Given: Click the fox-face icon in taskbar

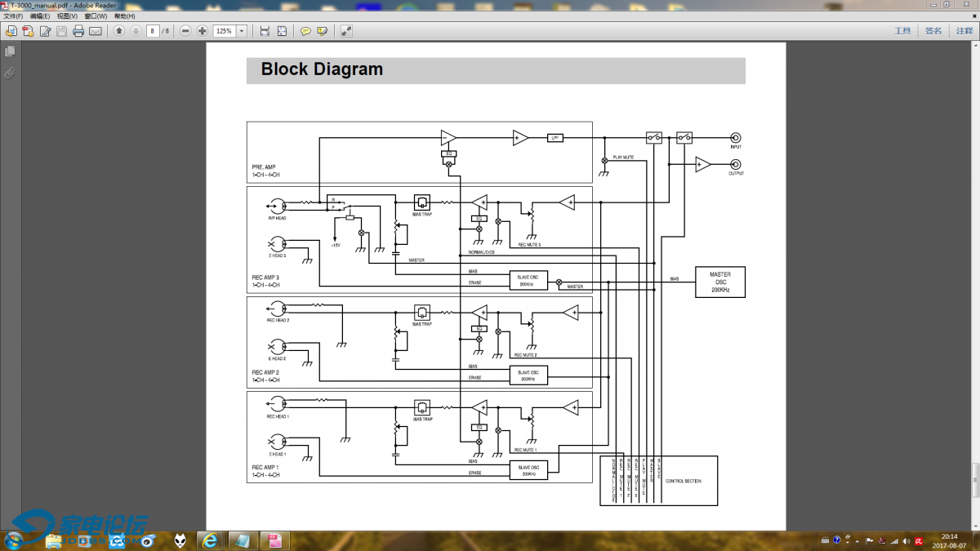Looking at the screenshot, I should point(180,540).
